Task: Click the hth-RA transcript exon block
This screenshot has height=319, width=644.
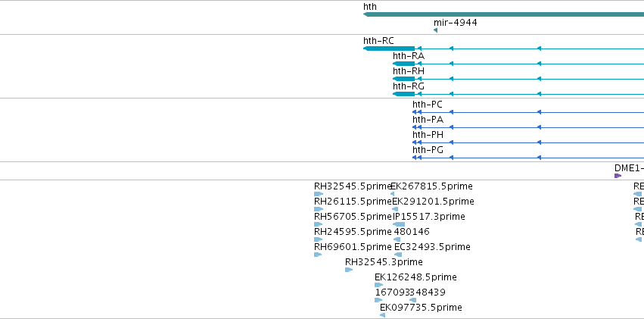Action: pyautogui.click(x=404, y=64)
